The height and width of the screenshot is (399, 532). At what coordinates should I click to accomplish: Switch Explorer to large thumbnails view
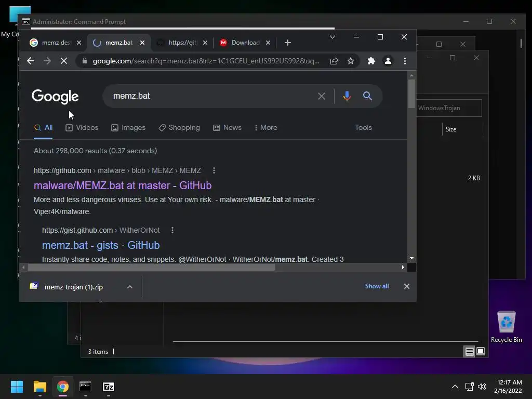tap(481, 351)
